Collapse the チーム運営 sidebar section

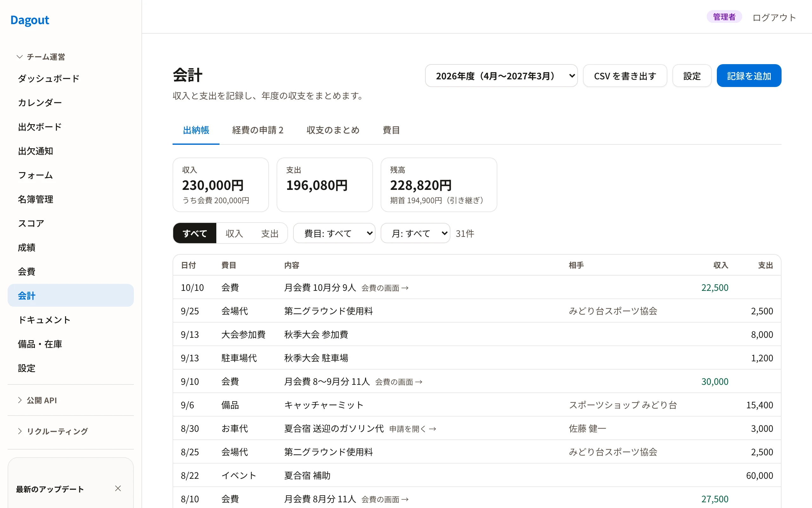(x=41, y=57)
